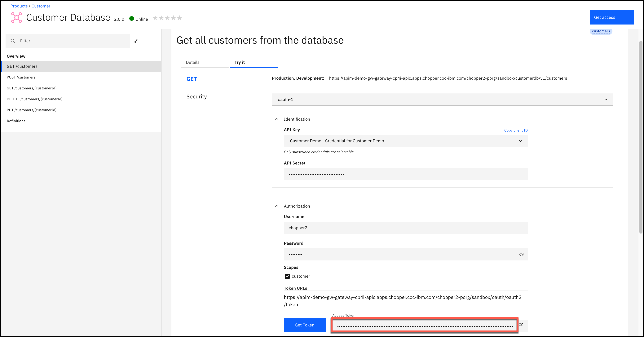The height and width of the screenshot is (337, 644).
Task: Open the API Key credential dropdown
Action: (x=406, y=141)
